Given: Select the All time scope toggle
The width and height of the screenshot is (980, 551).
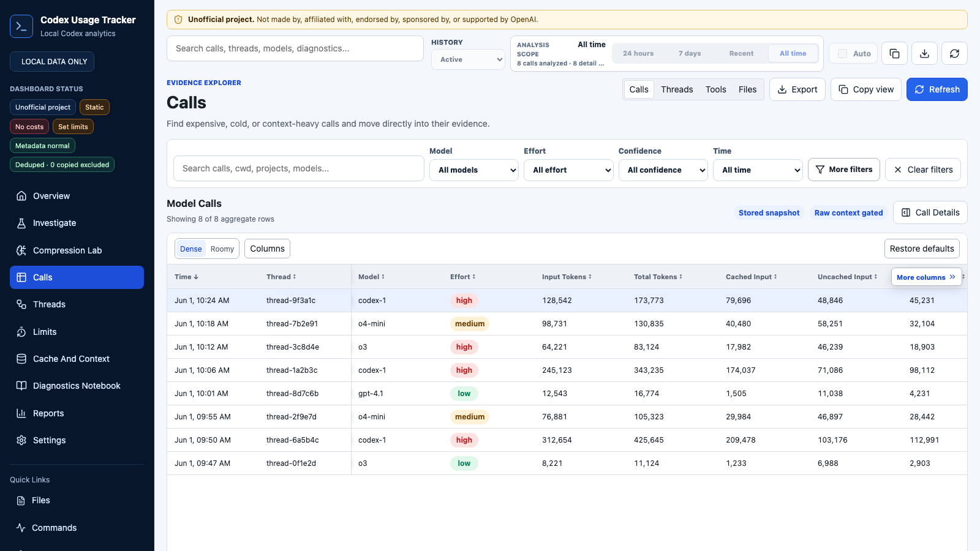Looking at the screenshot, I should click(x=793, y=53).
